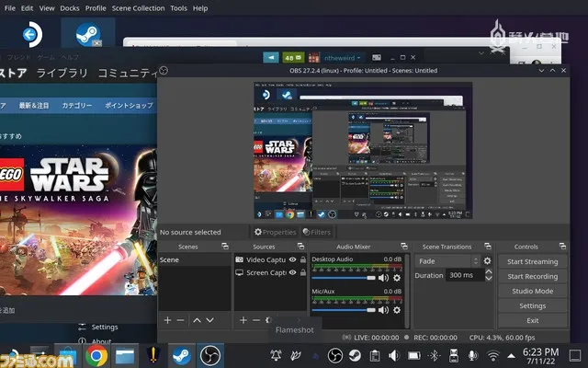Open Mic/Aux gear settings

[x=397, y=310]
